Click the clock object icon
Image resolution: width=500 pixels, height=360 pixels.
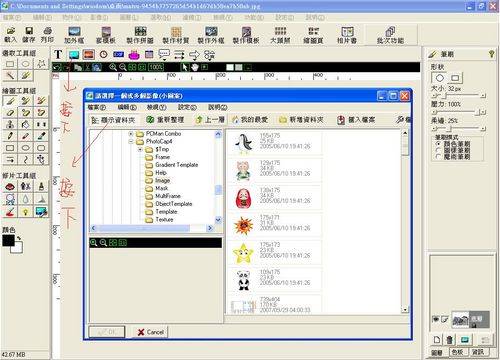click(x=104, y=54)
